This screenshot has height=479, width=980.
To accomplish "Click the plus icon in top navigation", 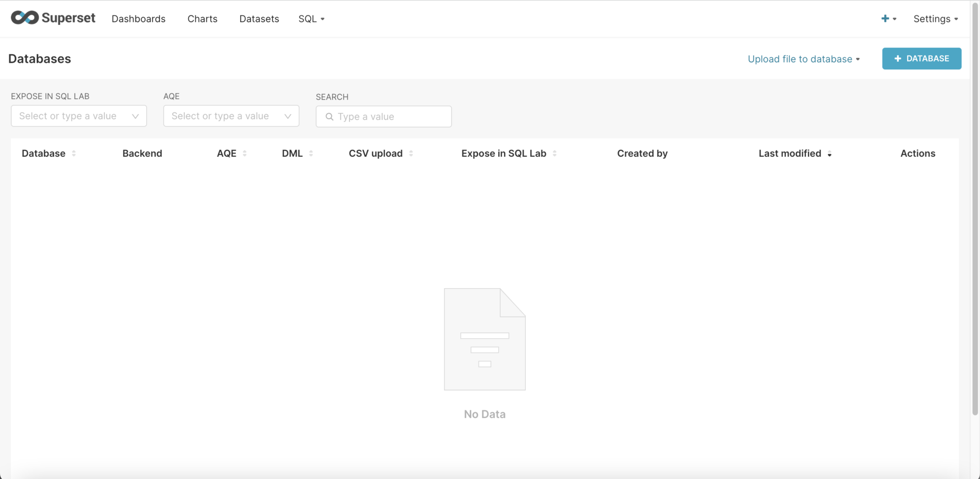I will point(885,19).
